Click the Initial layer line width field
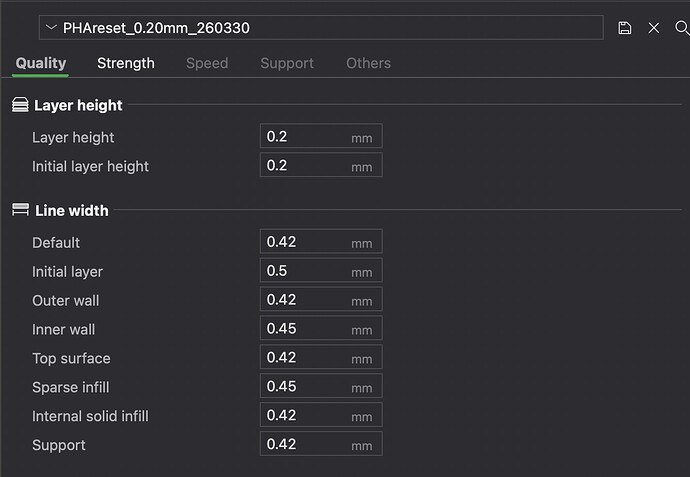 (321, 271)
